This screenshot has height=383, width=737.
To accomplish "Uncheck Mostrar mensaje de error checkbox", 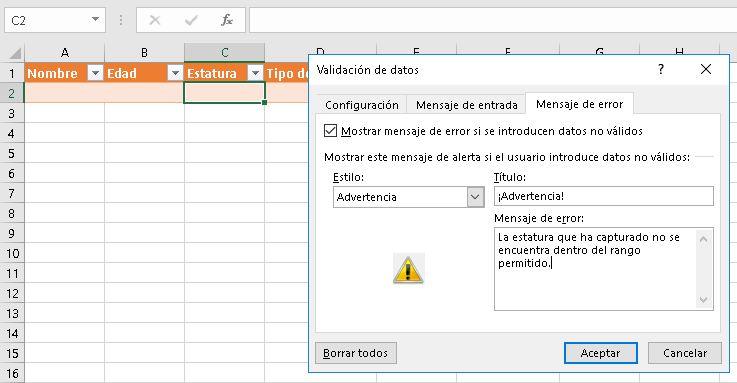I will 330,131.
